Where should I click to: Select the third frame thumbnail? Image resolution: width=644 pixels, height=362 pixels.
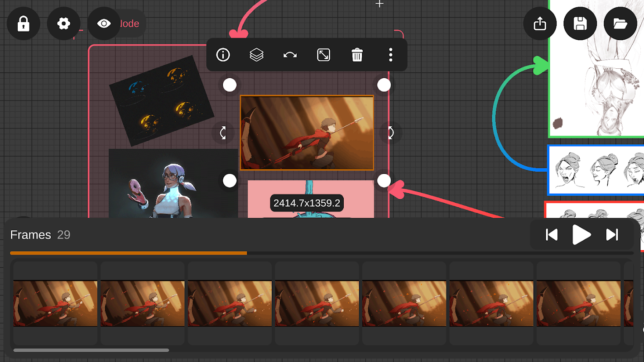230,303
